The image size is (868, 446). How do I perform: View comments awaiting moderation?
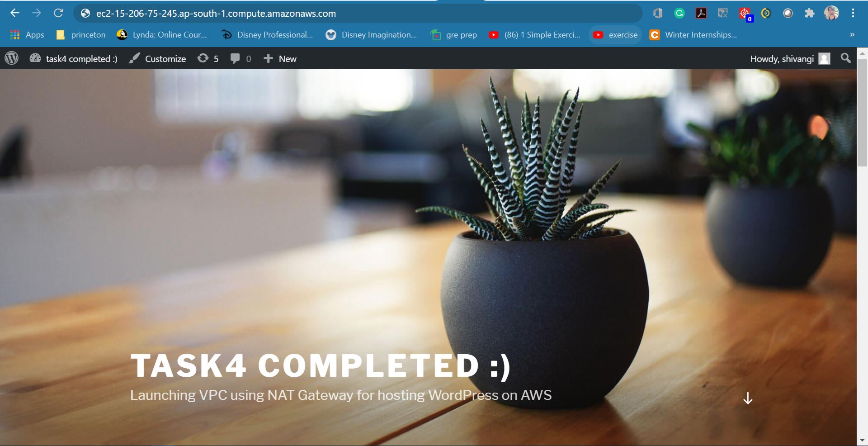point(241,59)
